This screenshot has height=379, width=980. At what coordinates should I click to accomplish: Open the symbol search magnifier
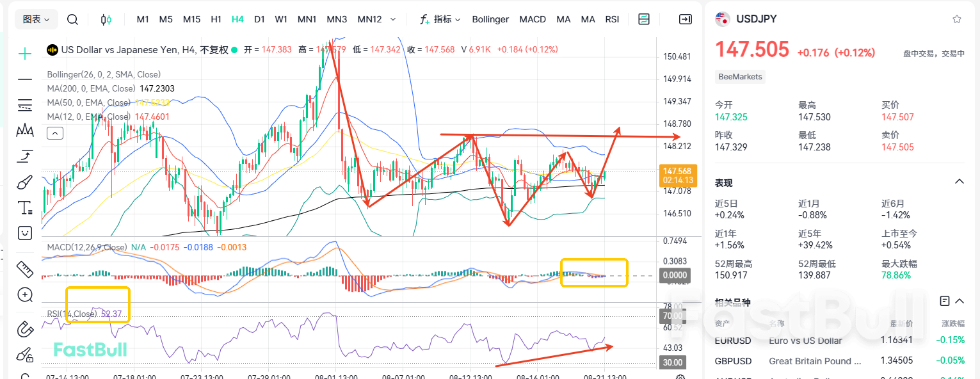72,19
